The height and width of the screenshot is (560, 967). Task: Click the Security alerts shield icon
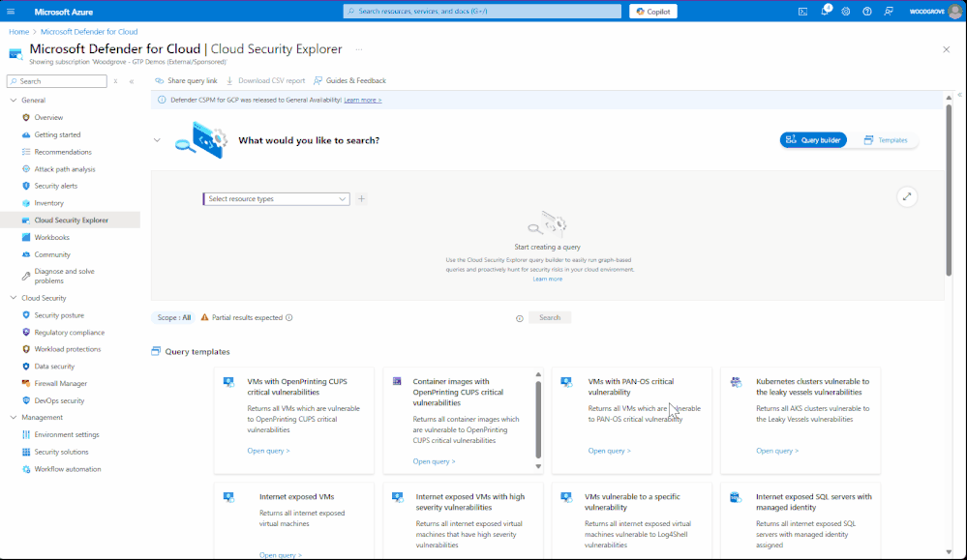(x=26, y=186)
